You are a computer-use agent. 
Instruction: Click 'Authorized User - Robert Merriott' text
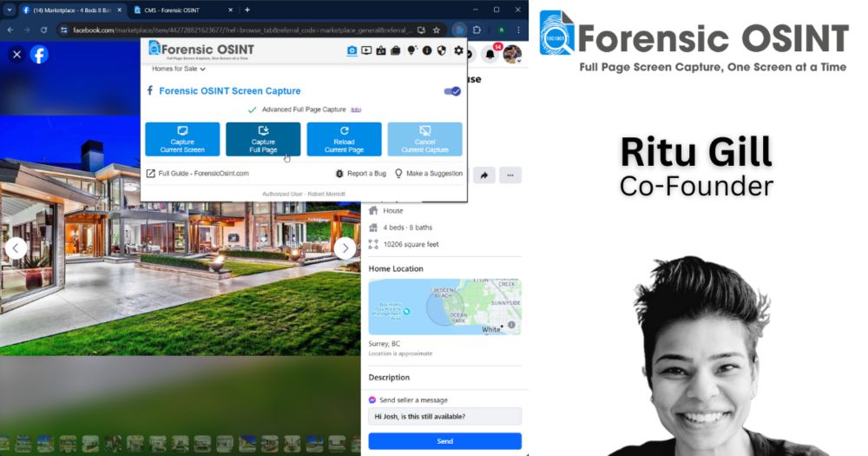[303, 194]
